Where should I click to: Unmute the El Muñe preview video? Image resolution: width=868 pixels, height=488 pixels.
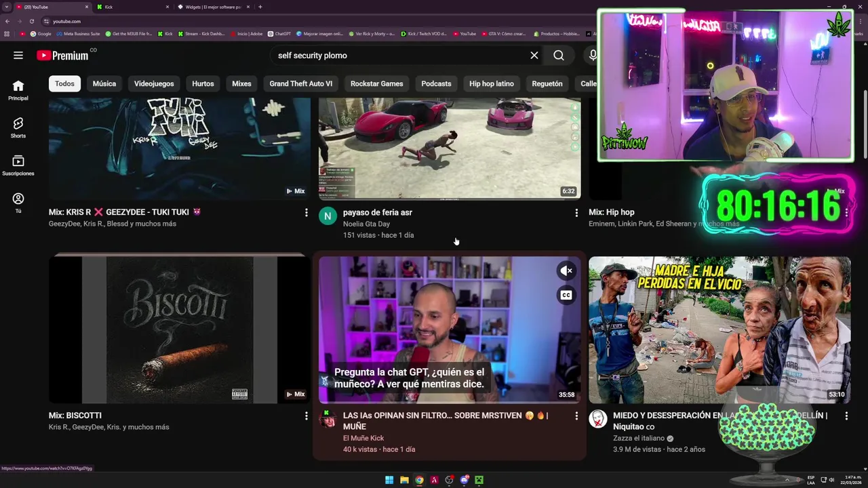point(566,270)
